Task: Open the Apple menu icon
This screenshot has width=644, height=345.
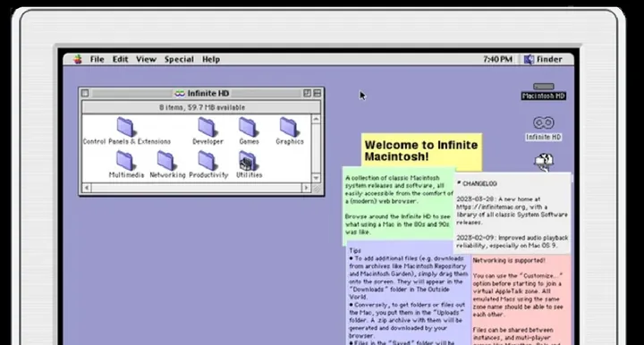Action: [x=77, y=59]
